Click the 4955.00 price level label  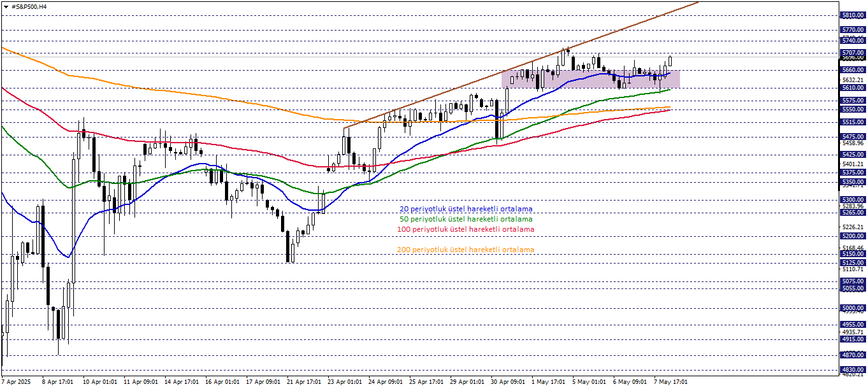coord(852,325)
